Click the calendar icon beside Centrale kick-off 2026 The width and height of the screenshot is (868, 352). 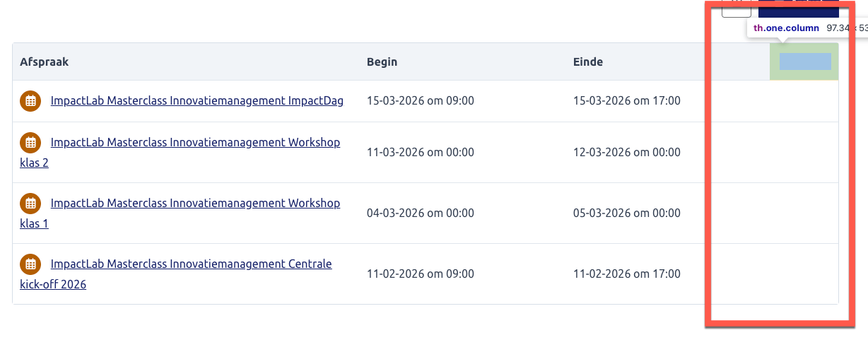click(x=30, y=264)
